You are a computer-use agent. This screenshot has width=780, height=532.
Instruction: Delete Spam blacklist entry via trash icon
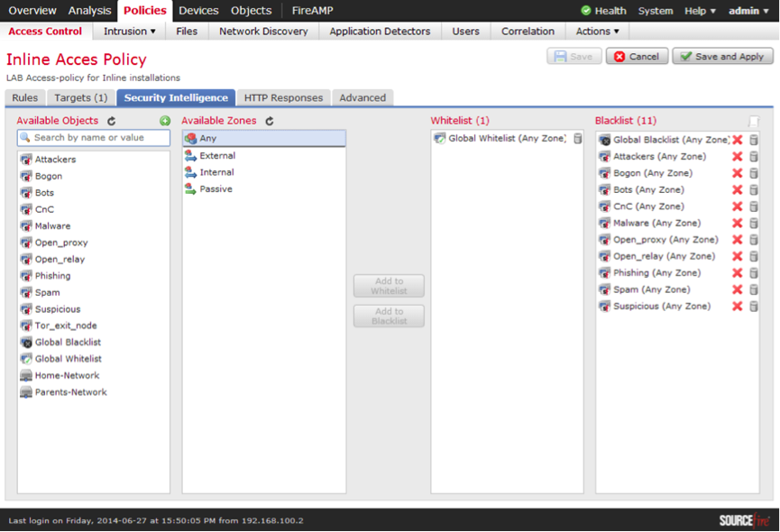click(x=754, y=289)
